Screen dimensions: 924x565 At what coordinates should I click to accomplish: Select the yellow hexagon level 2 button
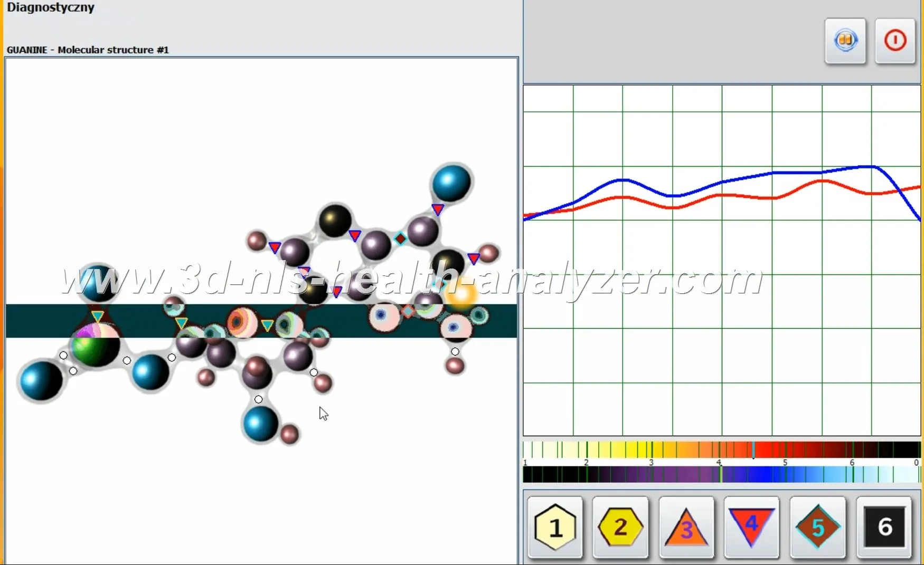pos(620,527)
